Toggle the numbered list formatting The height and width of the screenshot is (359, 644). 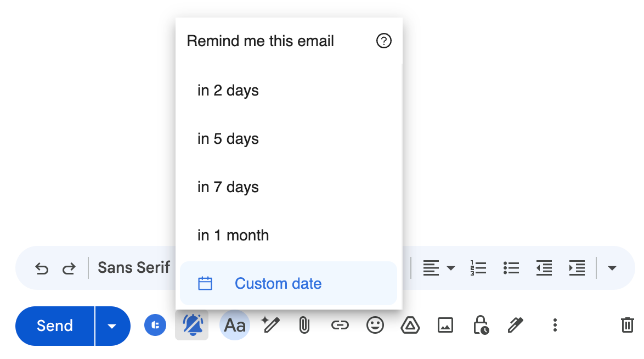tap(478, 268)
